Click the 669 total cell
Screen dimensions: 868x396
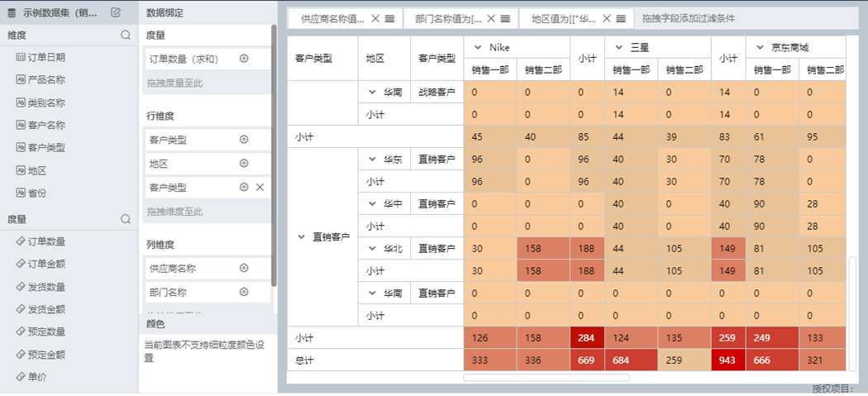[585, 360]
